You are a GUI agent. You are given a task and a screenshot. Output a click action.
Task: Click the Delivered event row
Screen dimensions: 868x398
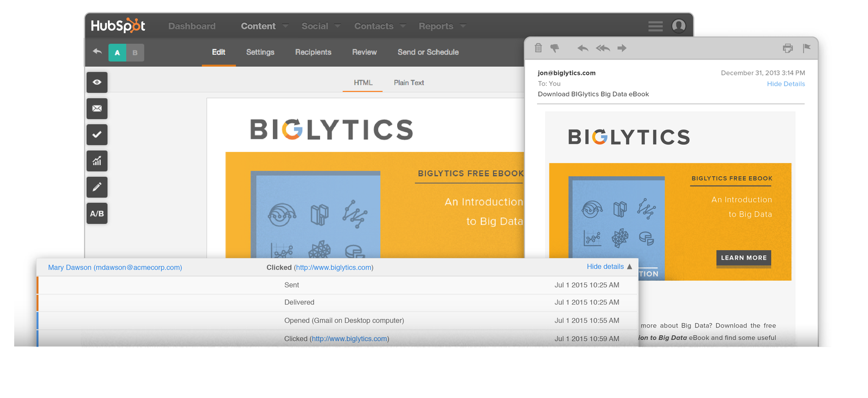click(337, 303)
